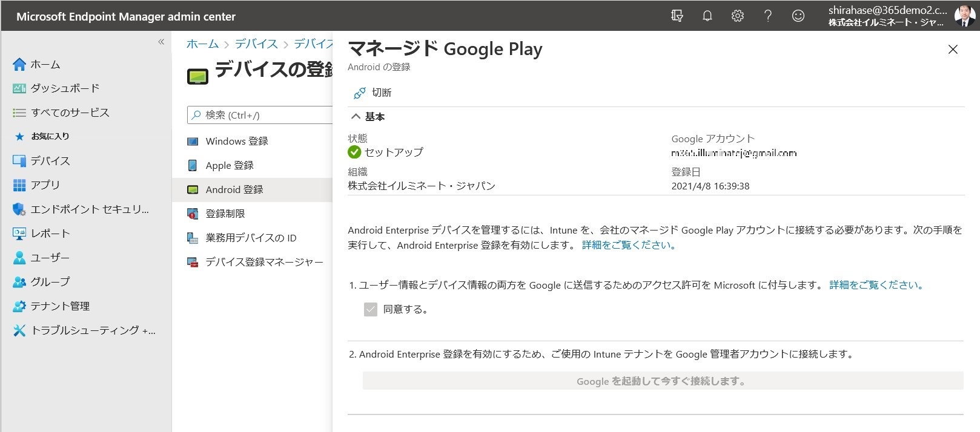Open 詳細をご覧ください link after intro paragraph
Screen dimensions: 980x432
[629, 245]
